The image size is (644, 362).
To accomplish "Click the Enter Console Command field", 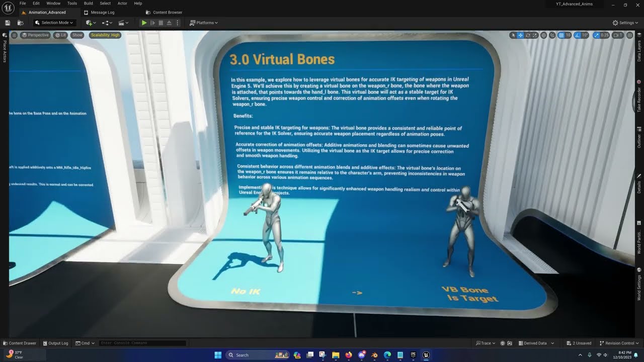I will pos(142,343).
